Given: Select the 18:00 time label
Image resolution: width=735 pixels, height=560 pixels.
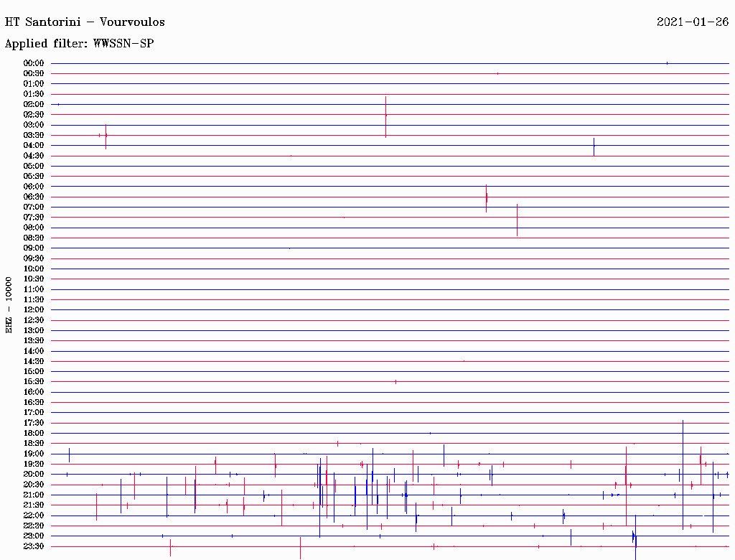Looking at the screenshot, I should tap(34, 433).
